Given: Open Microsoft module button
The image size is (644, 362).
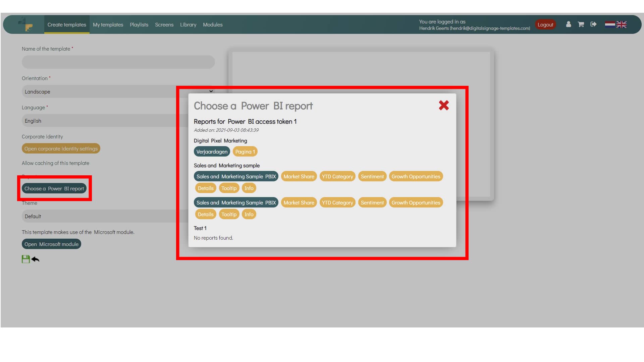Looking at the screenshot, I should tap(51, 244).
